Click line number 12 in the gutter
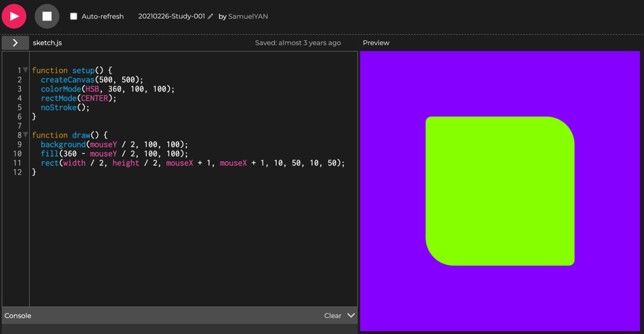Viewport: 644px width, 334px height. point(18,172)
